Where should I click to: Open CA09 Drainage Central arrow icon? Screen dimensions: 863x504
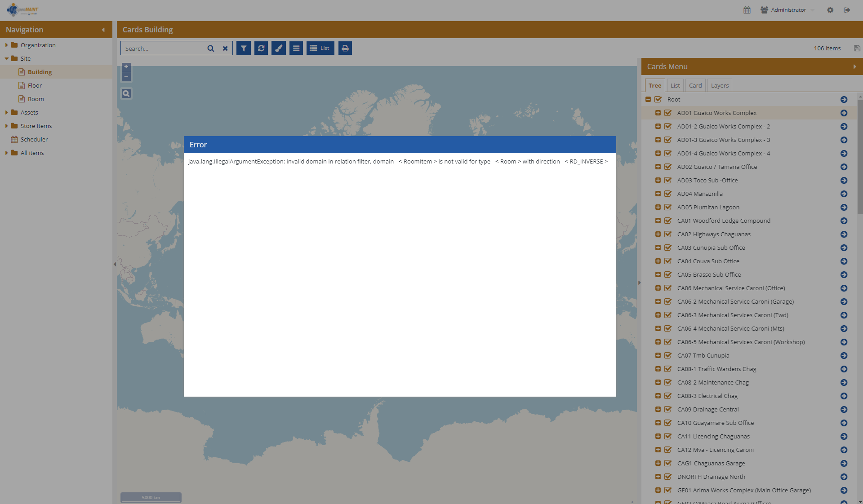[x=844, y=409]
